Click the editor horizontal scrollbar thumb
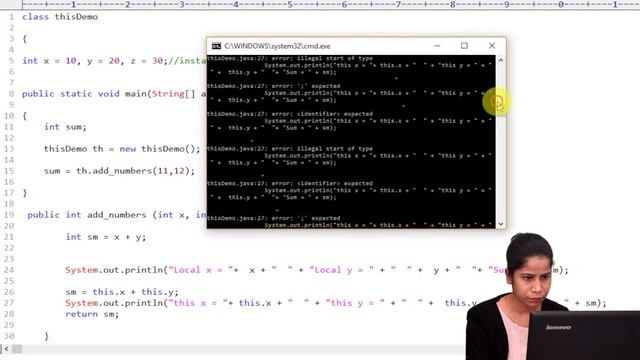The image size is (640, 360). (x=17, y=349)
